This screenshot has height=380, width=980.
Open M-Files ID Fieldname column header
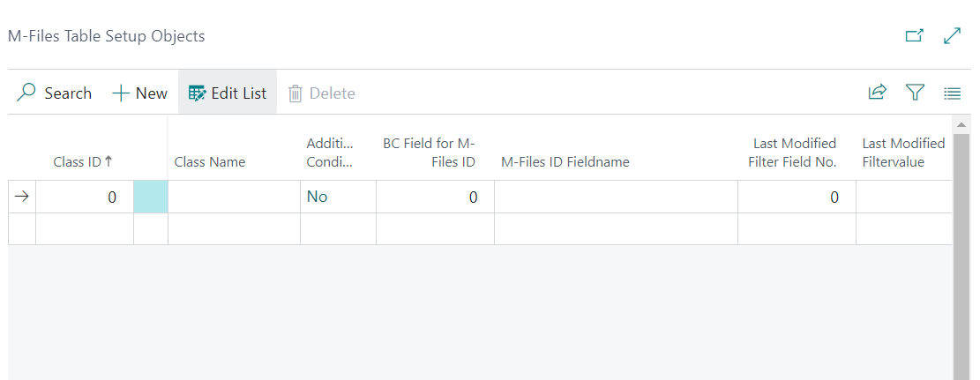565,162
